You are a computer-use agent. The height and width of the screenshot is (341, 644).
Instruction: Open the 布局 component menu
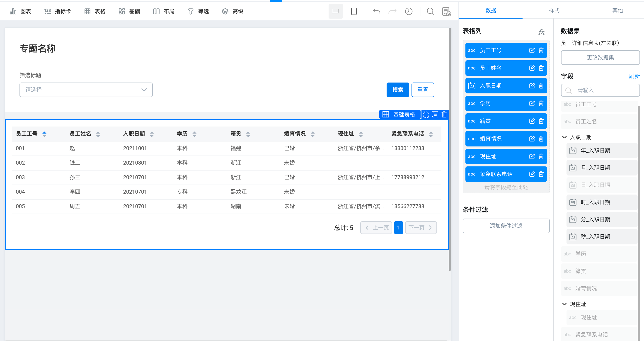[x=164, y=11]
